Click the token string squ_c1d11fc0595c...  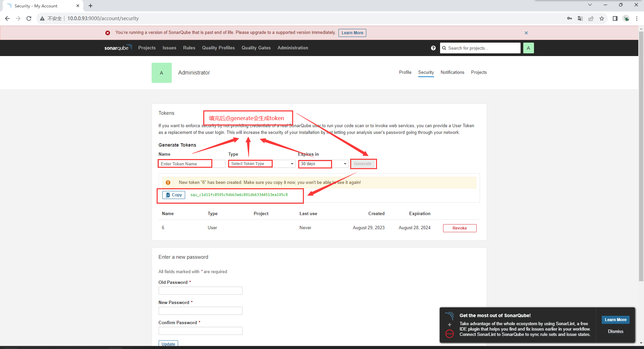pos(239,195)
